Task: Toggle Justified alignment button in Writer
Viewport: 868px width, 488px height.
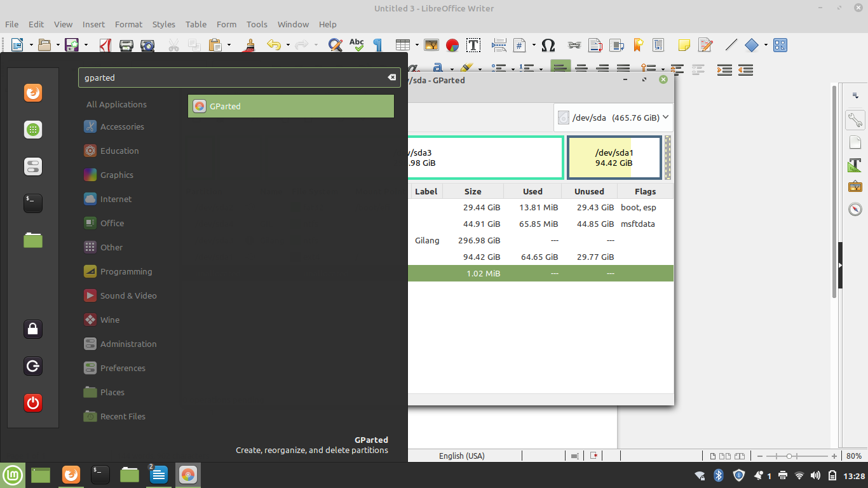Action: pyautogui.click(x=623, y=68)
